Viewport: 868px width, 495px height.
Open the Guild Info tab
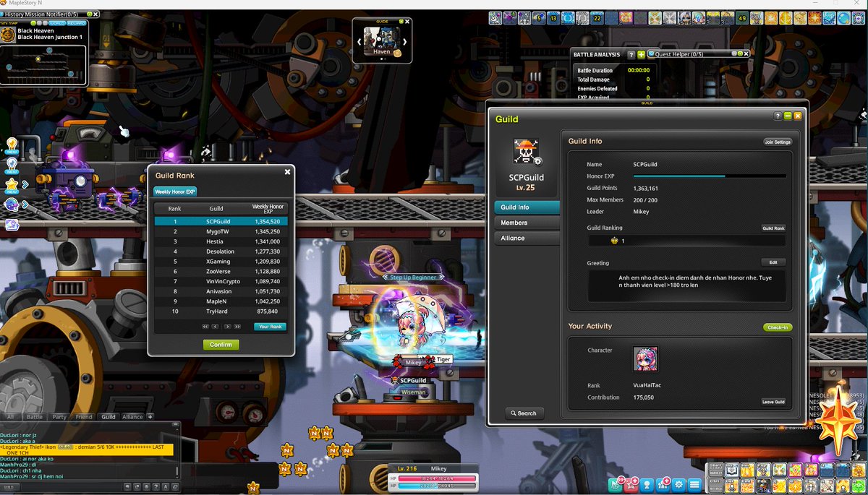(527, 207)
